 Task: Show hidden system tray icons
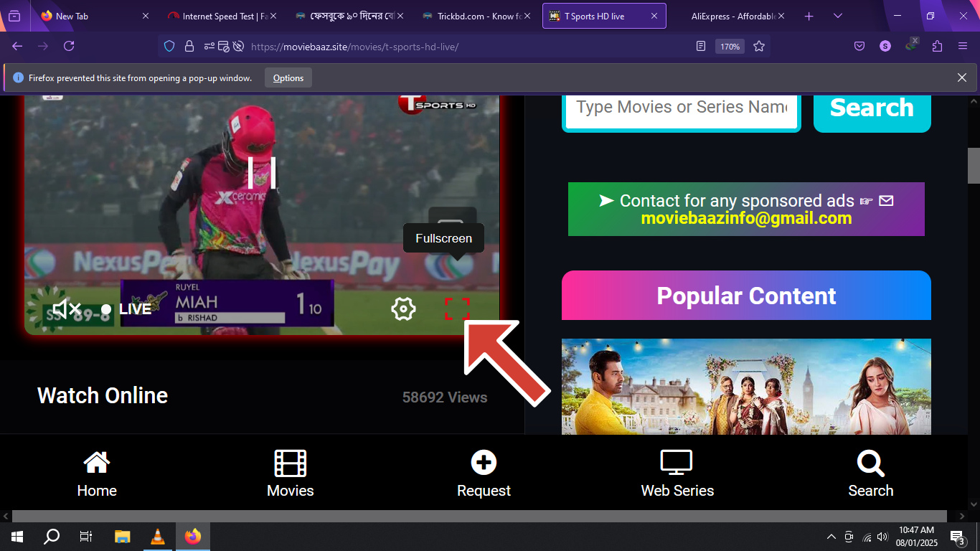click(831, 537)
